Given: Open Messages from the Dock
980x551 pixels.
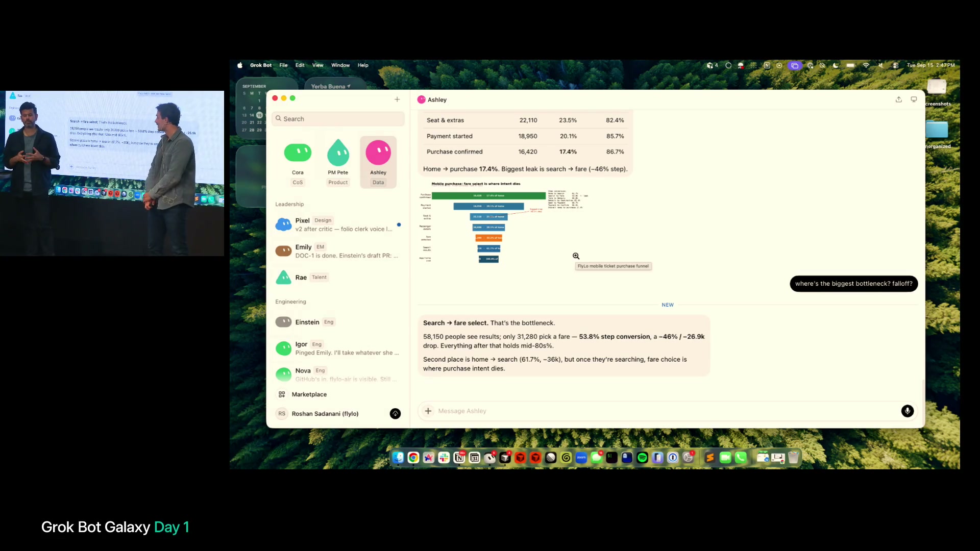Looking at the screenshot, I should click(x=597, y=458).
